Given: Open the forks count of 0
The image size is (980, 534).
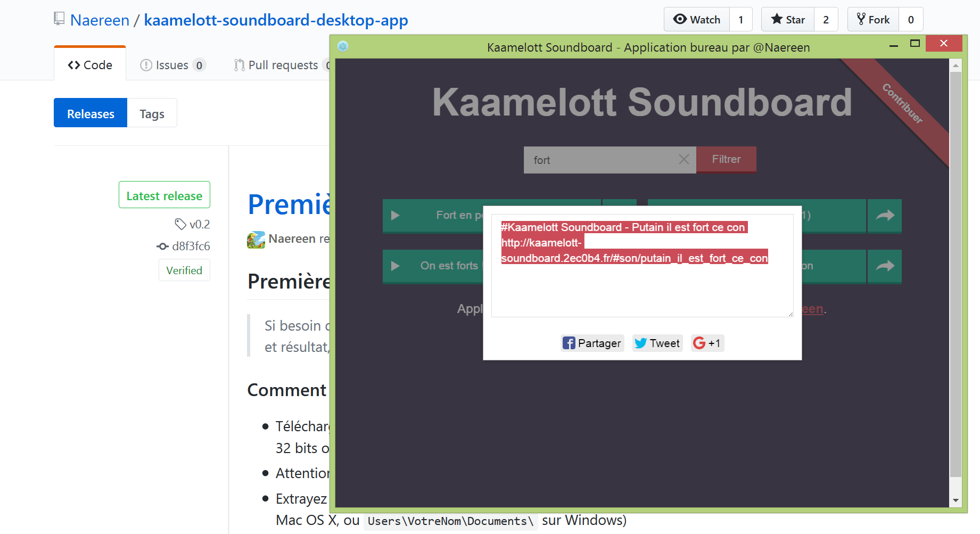Looking at the screenshot, I should [x=911, y=20].
